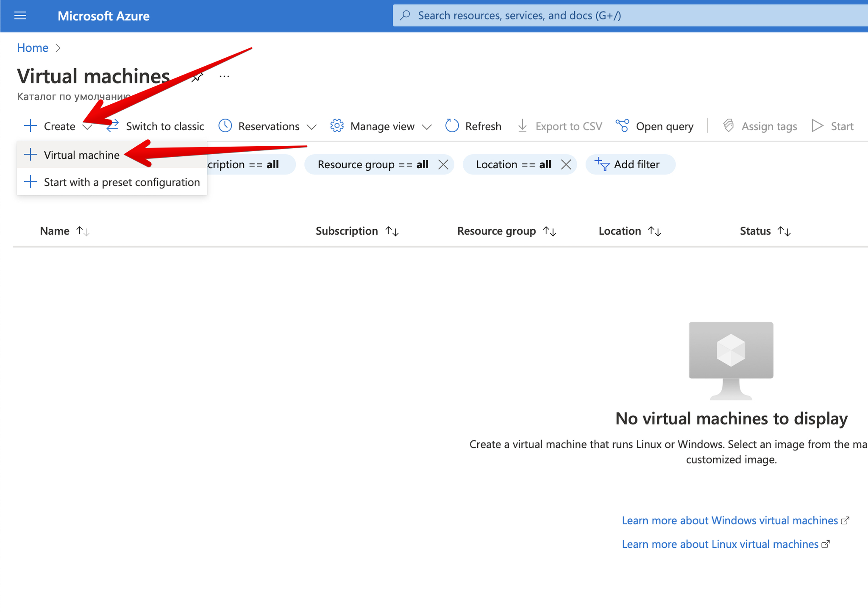Click the Assign tags icon

tap(728, 126)
